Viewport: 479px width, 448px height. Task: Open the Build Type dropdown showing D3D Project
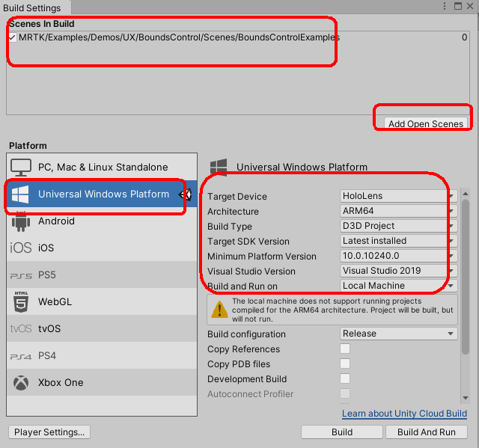click(398, 226)
